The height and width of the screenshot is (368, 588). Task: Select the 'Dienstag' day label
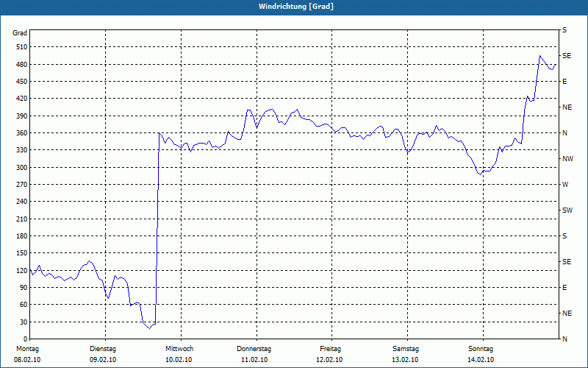point(103,349)
